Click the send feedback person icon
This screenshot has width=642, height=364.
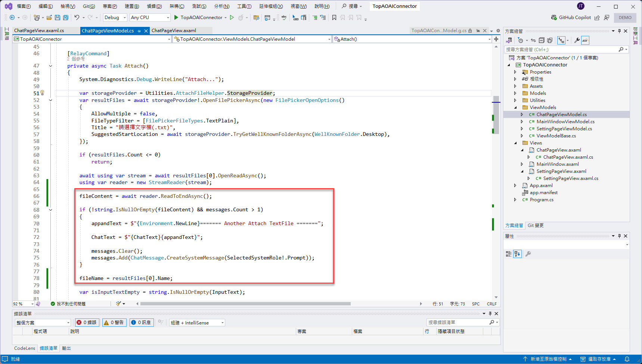point(607,18)
